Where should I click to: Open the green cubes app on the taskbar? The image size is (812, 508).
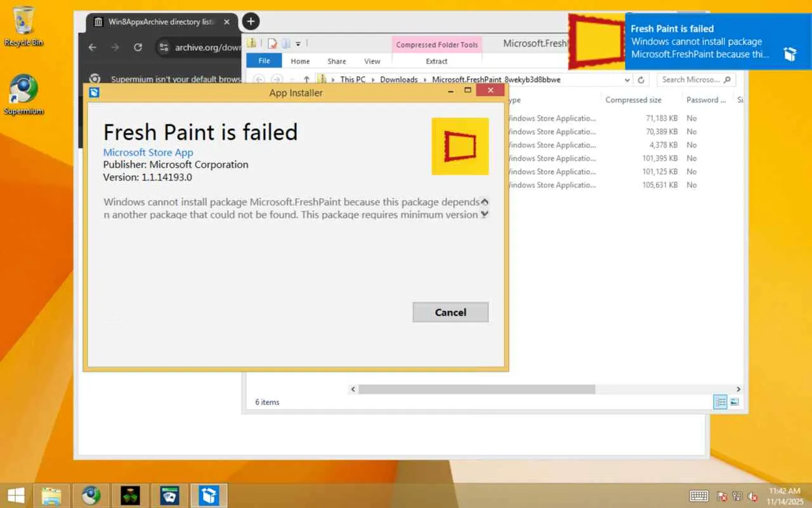[x=130, y=495]
